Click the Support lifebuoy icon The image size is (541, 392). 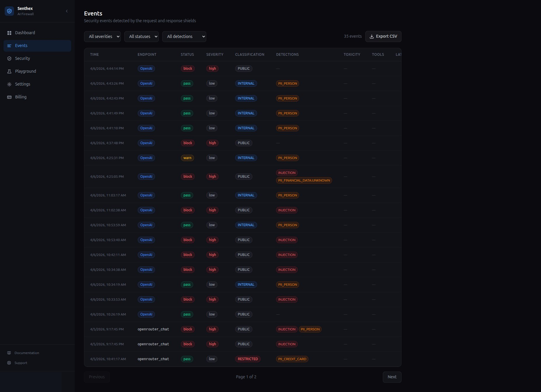(x=9, y=363)
